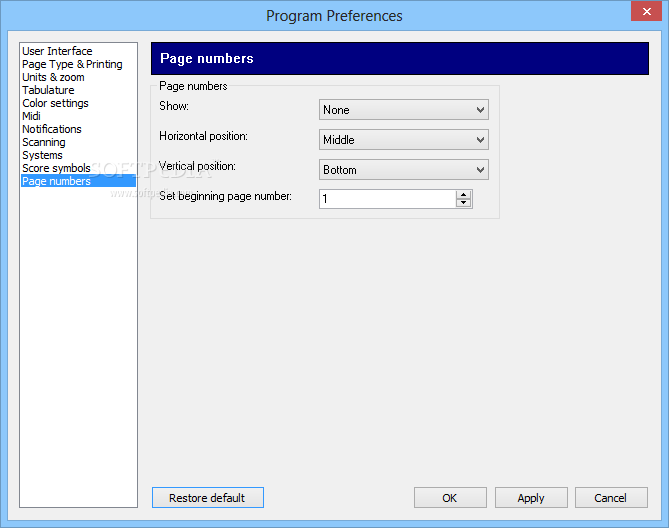Confirm preferences with OK
This screenshot has height=528, width=669.
450,498
